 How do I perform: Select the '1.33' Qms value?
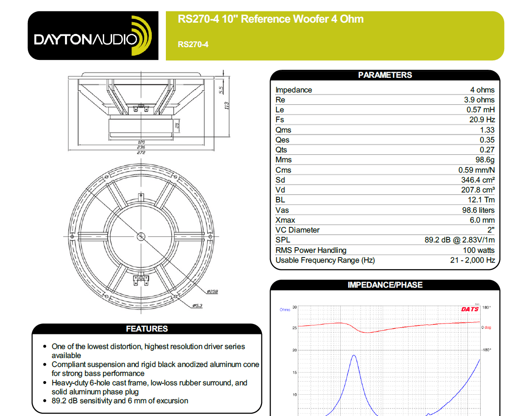(487, 130)
